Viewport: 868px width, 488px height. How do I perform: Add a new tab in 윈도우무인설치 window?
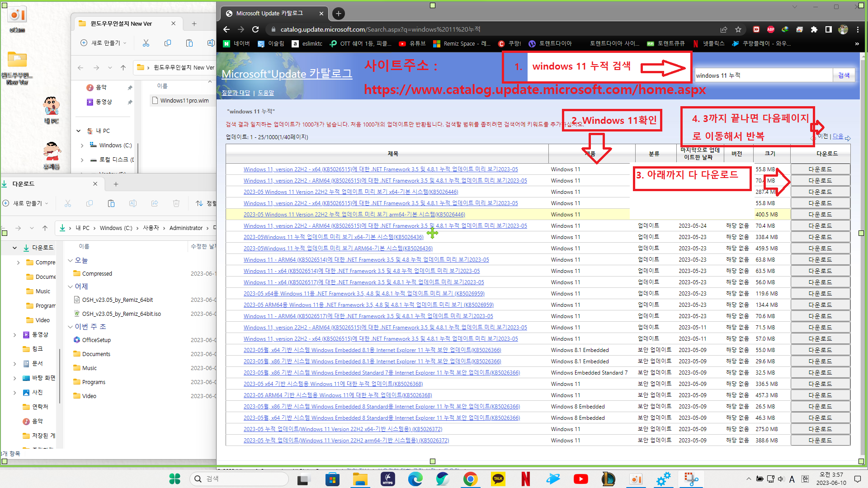point(194,23)
